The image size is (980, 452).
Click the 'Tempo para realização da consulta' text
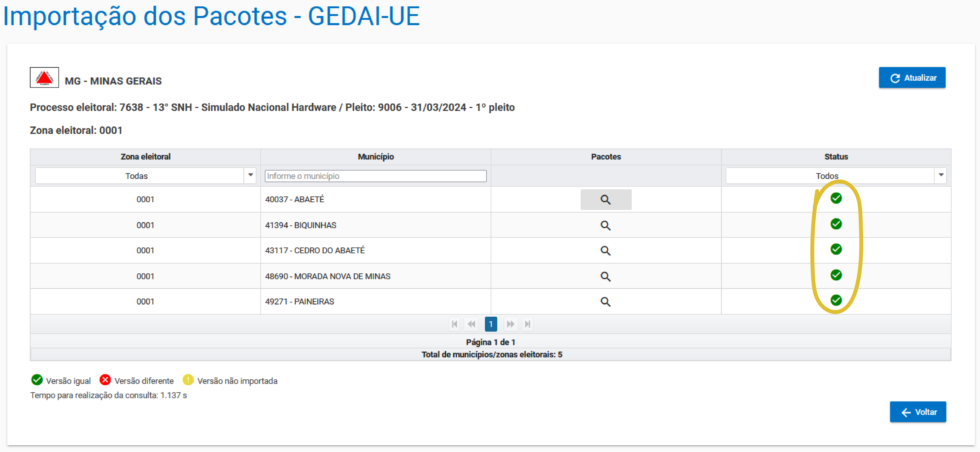point(108,395)
